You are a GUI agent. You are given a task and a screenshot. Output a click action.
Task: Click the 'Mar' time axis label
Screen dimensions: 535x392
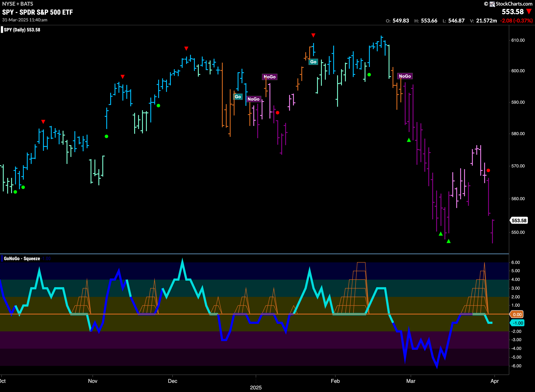coord(411,381)
